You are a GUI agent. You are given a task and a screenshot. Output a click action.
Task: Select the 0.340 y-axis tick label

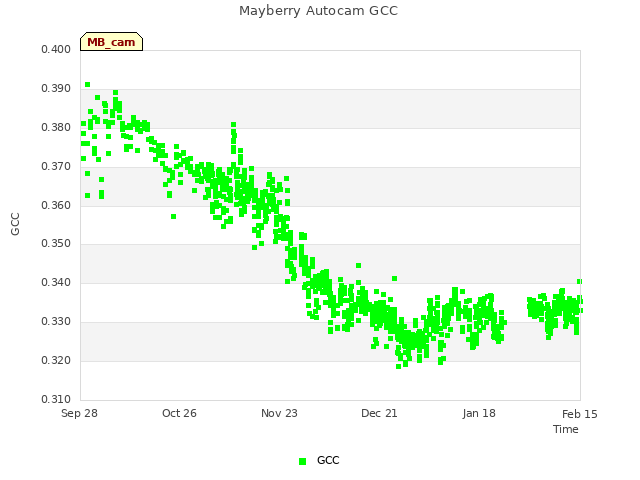pyautogui.click(x=56, y=282)
